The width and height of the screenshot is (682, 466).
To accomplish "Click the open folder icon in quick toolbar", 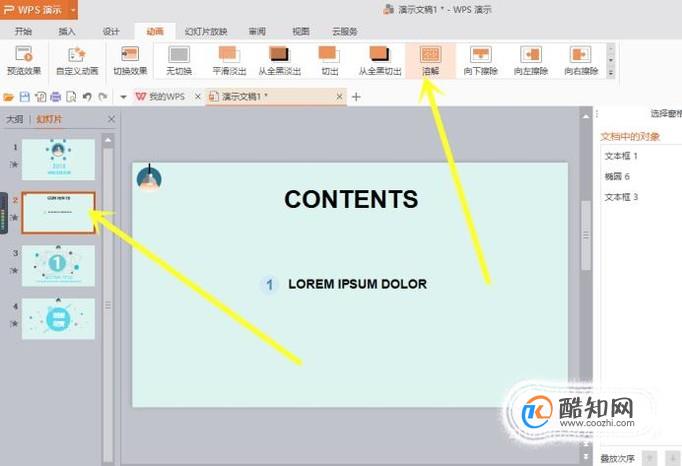I will click(9, 97).
